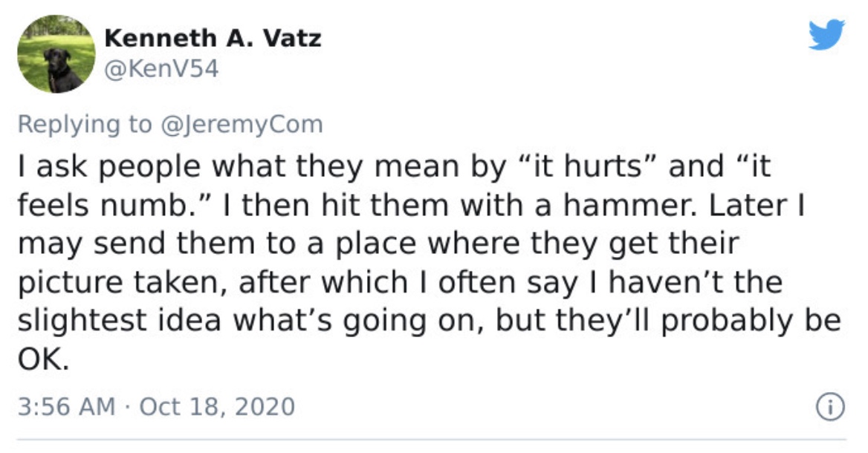Visit the @KenV54 handle
Viewport: 868px width, 453px height.
click(161, 68)
